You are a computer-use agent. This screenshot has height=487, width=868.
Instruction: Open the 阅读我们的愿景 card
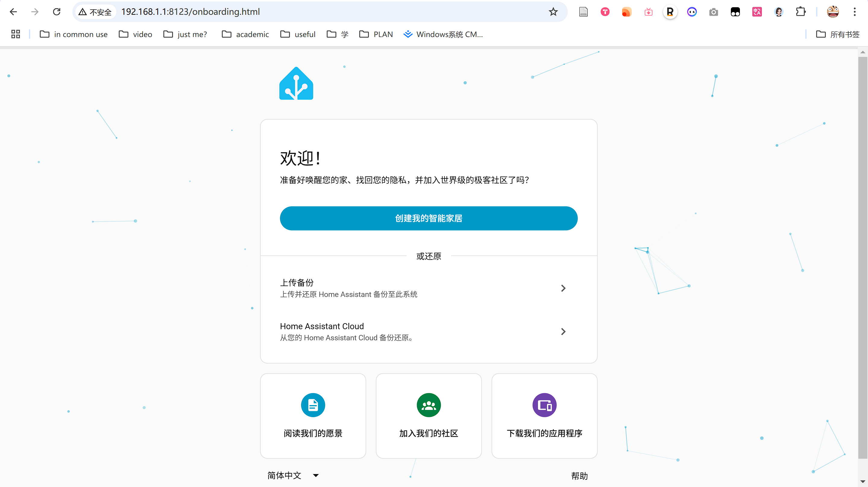[x=313, y=416]
